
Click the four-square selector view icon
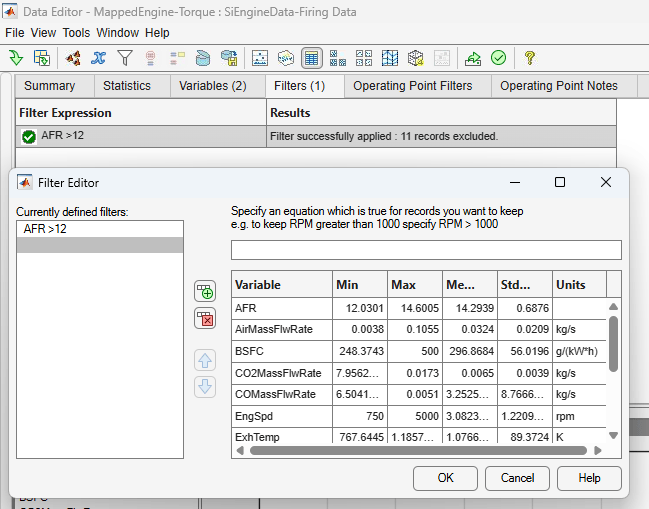pyautogui.click(x=364, y=58)
